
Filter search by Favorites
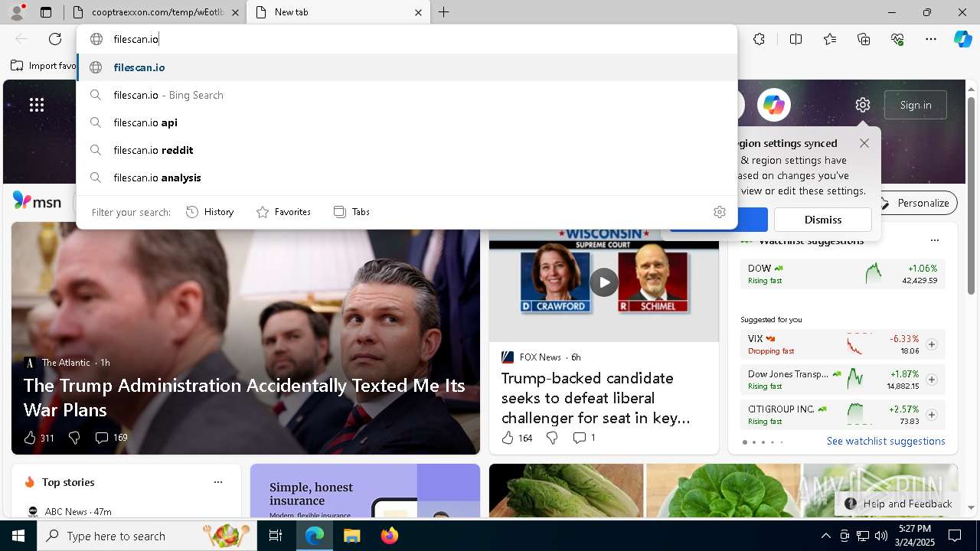pyautogui.click(x=283, y=212)
